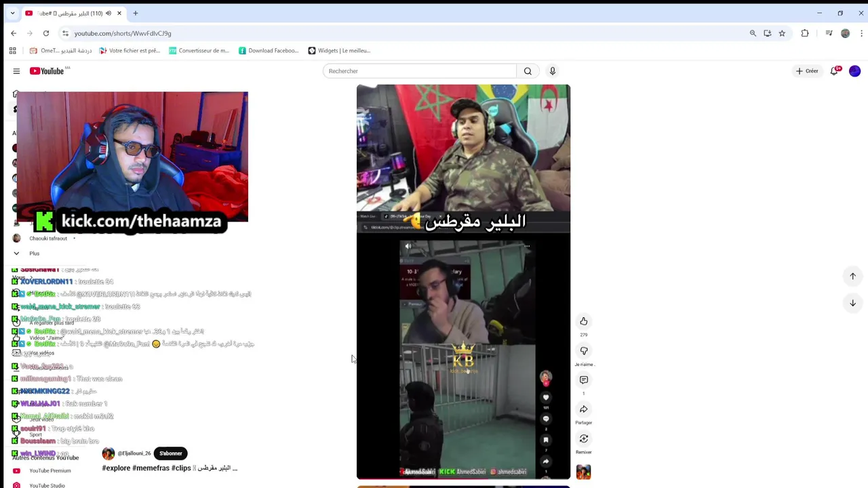Mute the tab via speaker icon

(108, 13)
